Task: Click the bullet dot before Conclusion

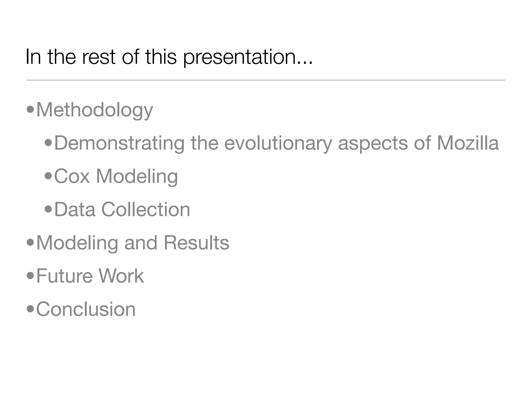Action: tap(30, 309)
